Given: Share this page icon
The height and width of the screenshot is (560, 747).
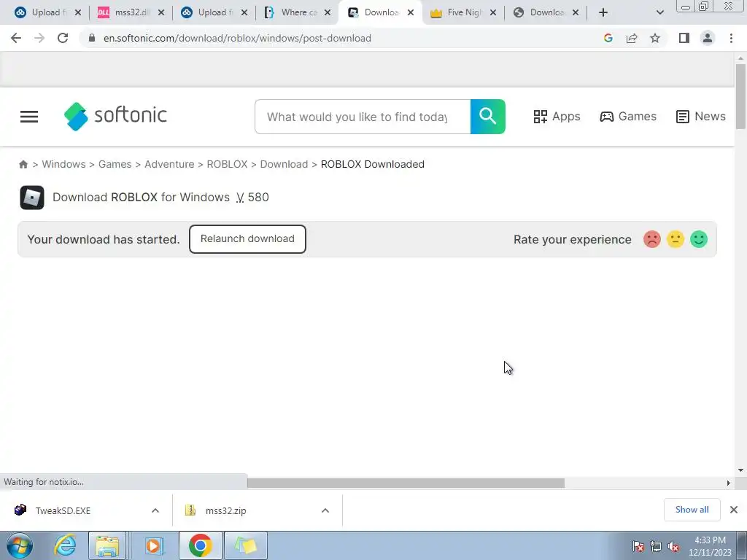Looking at the screenshot, I should coord(632,38).
